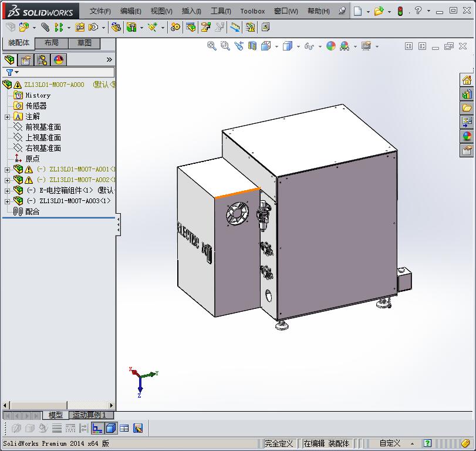Open the 工具(T) menu
Viewport: 476px width, 451px height.
[x=221, y=11]
